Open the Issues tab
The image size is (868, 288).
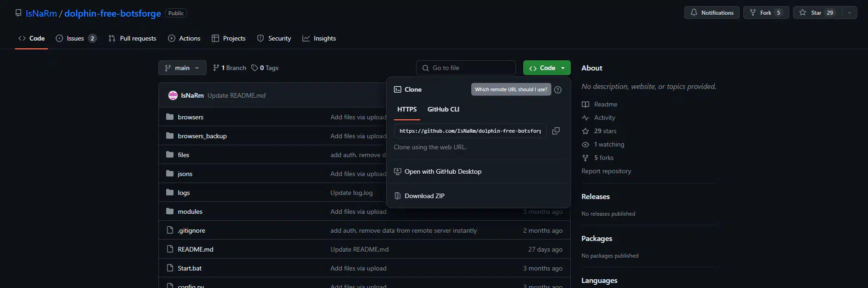point(75,38)
